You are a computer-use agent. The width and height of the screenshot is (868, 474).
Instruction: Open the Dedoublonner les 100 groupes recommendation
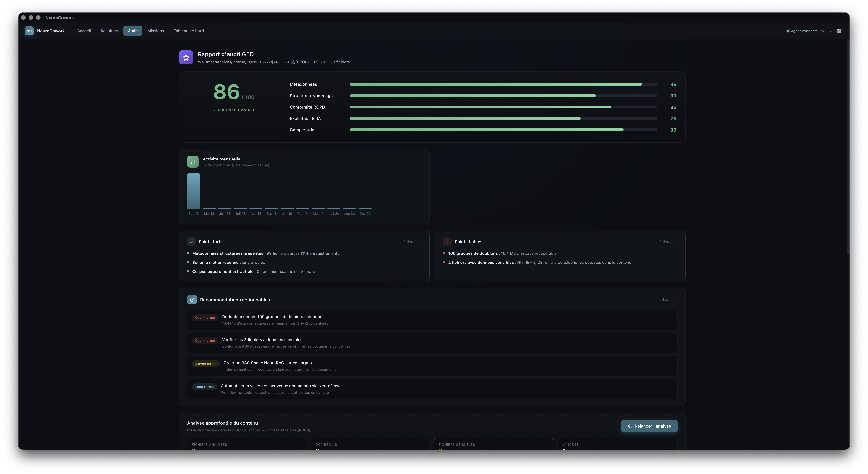click(x=432, y=320)
